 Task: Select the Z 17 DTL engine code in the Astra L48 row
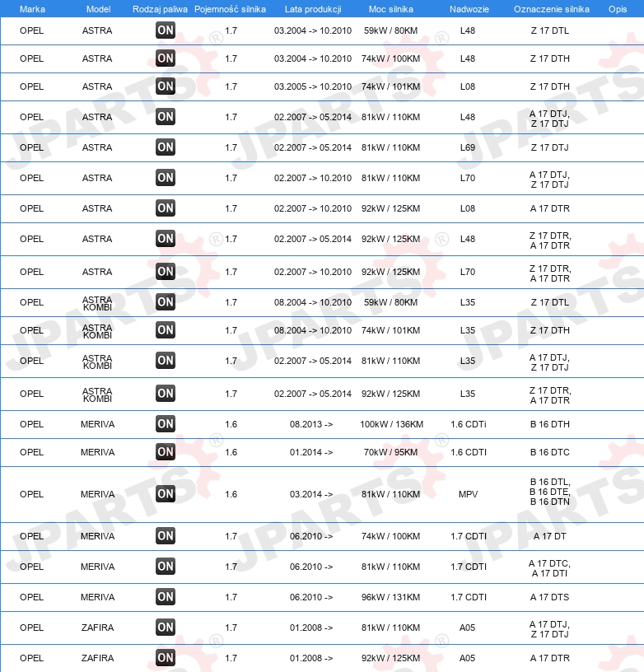[x=550, y=30]
